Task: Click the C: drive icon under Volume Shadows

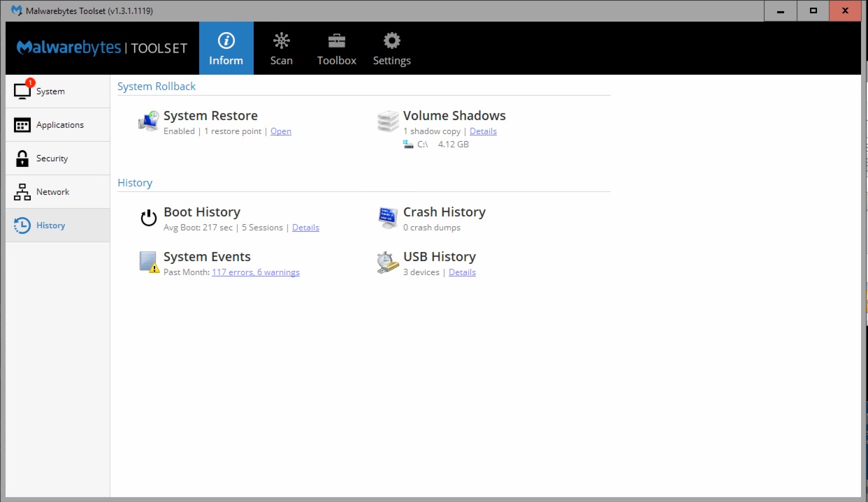Action: coord(408,145)
